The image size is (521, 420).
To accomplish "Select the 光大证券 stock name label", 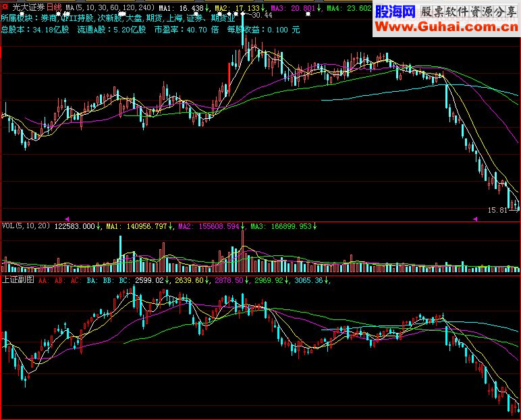I will click(28, 7).
